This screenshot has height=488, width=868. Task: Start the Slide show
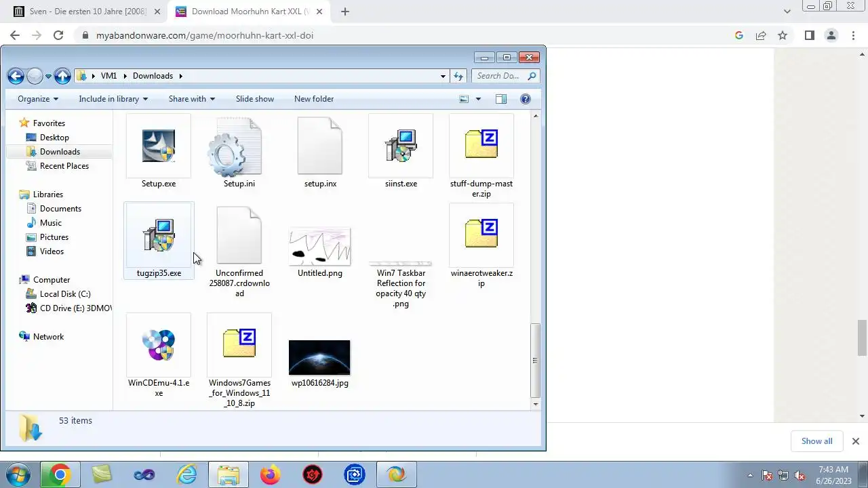pos(255,99)
